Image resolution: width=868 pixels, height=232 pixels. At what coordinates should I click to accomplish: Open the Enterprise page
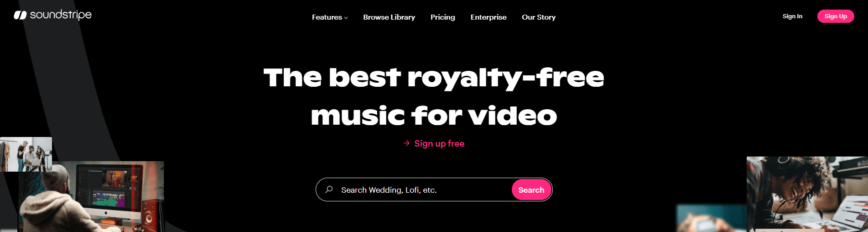tap(489, 17)
